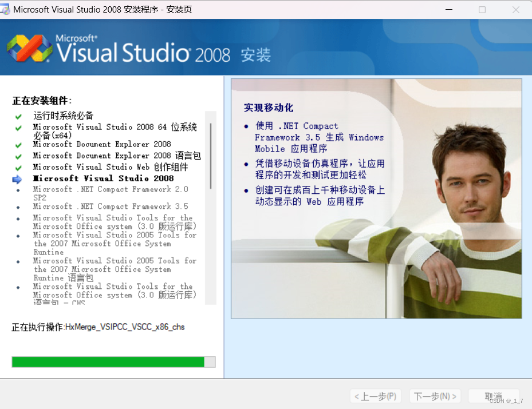Click green checkmark beside 运行时系统必备

coord(19,117)
